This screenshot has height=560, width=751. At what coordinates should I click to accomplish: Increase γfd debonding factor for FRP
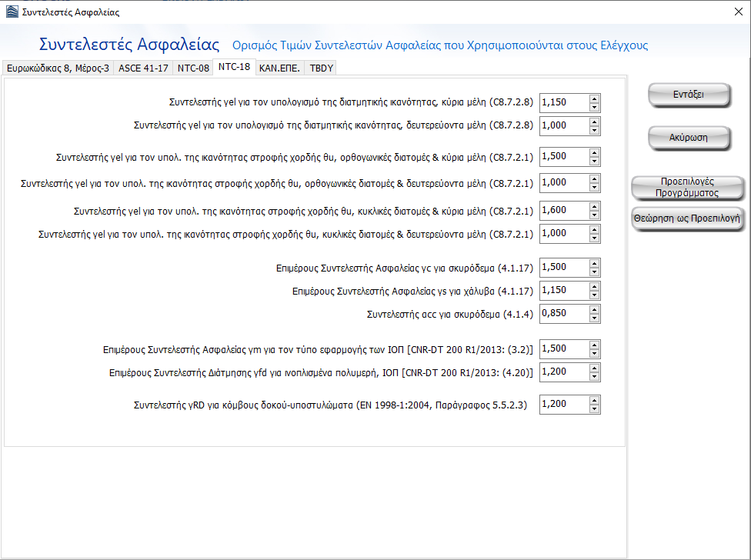coord(594,368)
